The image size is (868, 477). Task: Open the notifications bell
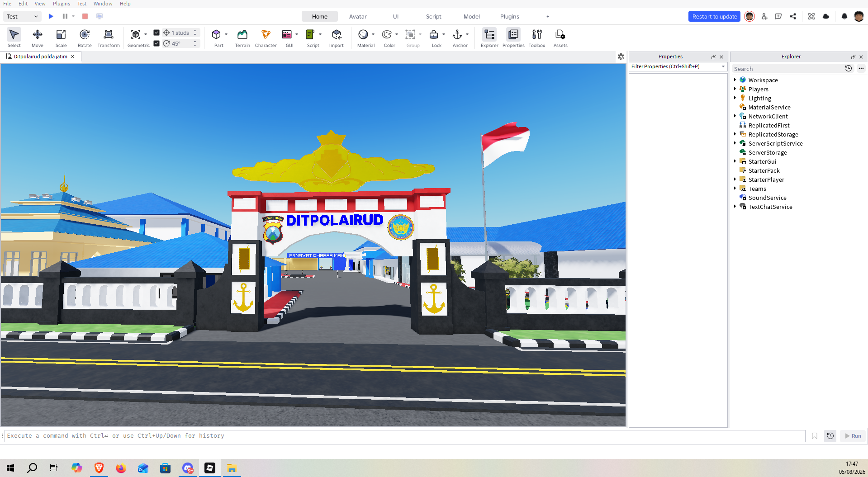[x=844, y=16]
